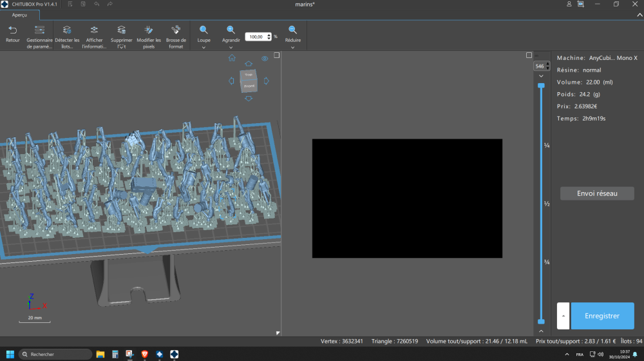Image resolution: width=644 pixels, height=361 pixels.
Task: Open the Gestionnaire de paramètres tool
Action: [39, 30]
